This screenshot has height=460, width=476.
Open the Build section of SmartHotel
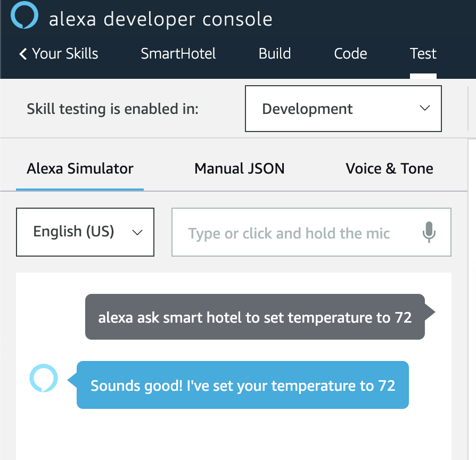tap(274, 53)
